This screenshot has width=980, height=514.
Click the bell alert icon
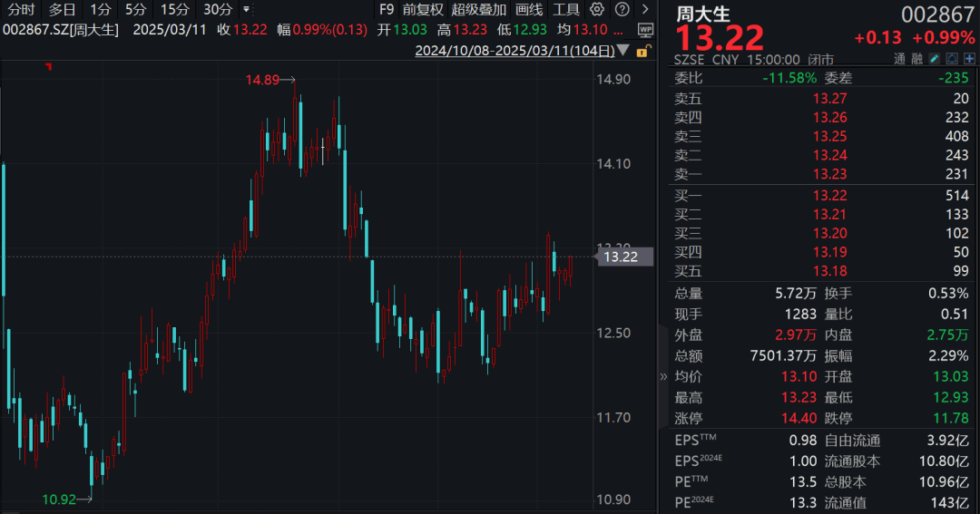click(x=952, y=59)
